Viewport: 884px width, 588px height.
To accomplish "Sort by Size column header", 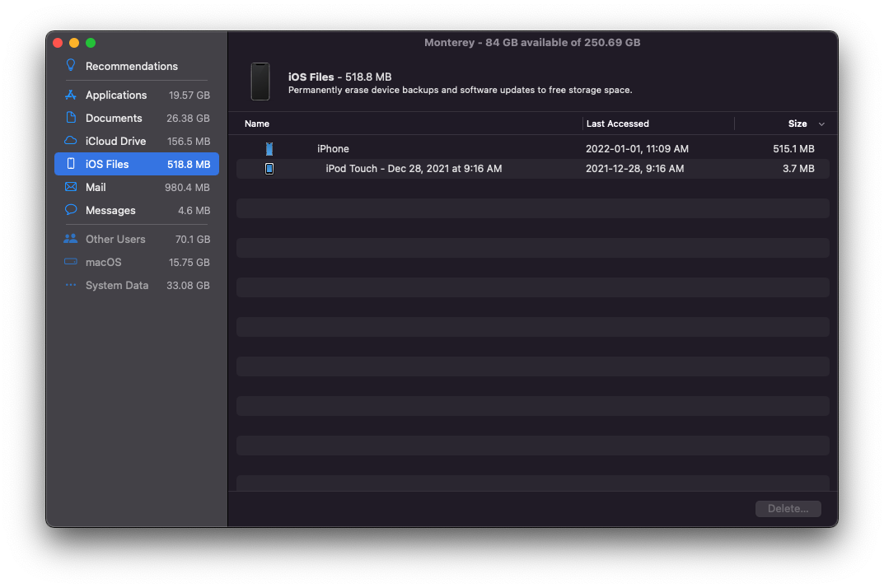I will pos(797,124).
